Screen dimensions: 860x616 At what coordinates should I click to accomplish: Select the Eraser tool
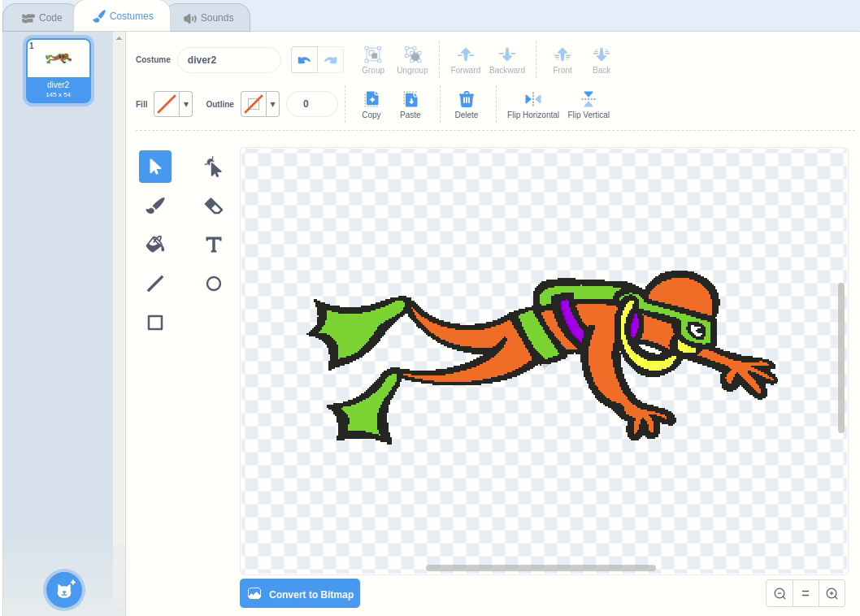(x=213, y=206)
